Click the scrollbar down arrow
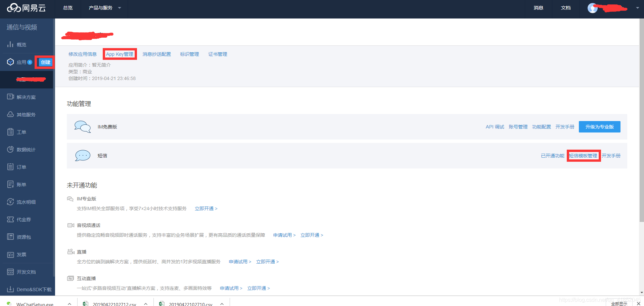The height and width of the screenshot is (306, 644). (x=641, y=293)
